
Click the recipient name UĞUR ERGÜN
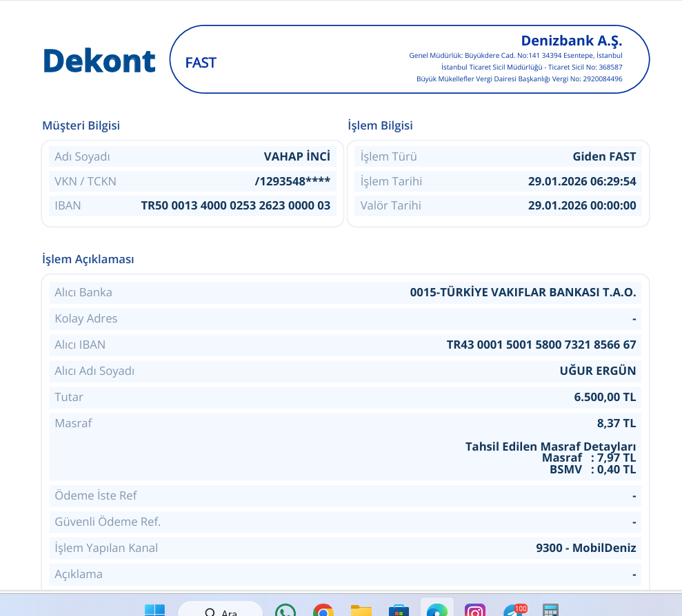pyautogui.click(x=598, y=371)
